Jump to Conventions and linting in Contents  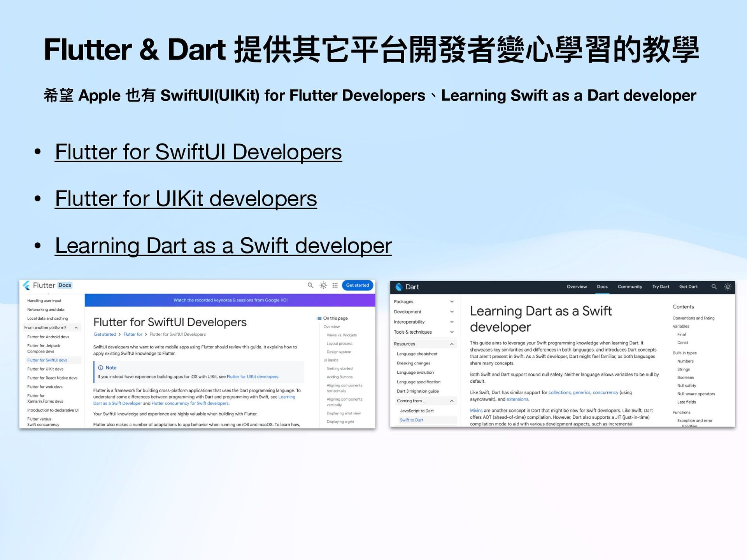click(694, 318)
